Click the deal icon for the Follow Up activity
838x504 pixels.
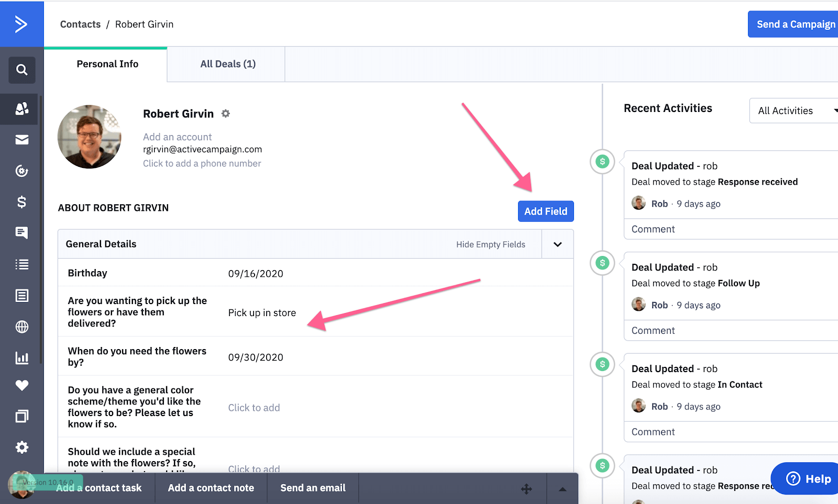[x=602, y=263]
